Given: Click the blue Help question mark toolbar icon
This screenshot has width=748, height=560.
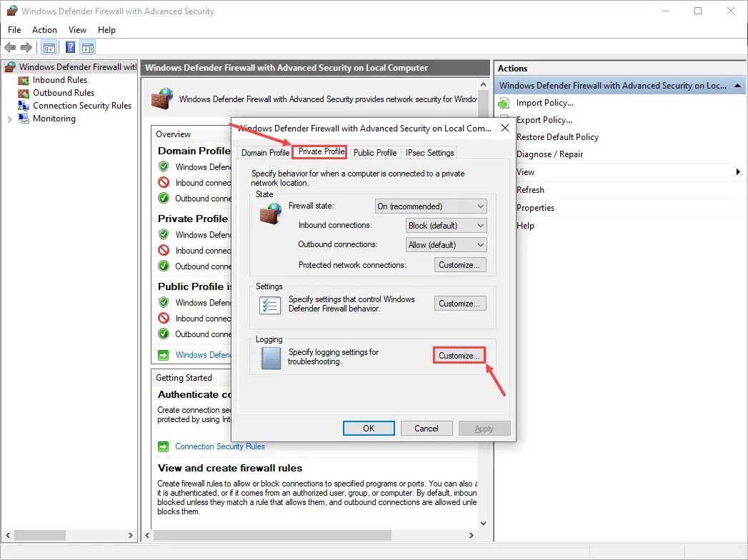Looking at the screenshot, I should [70, 47].
